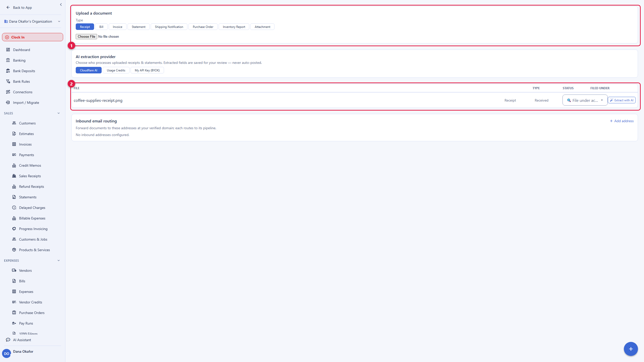Click the Received status cell

[541, 100]
